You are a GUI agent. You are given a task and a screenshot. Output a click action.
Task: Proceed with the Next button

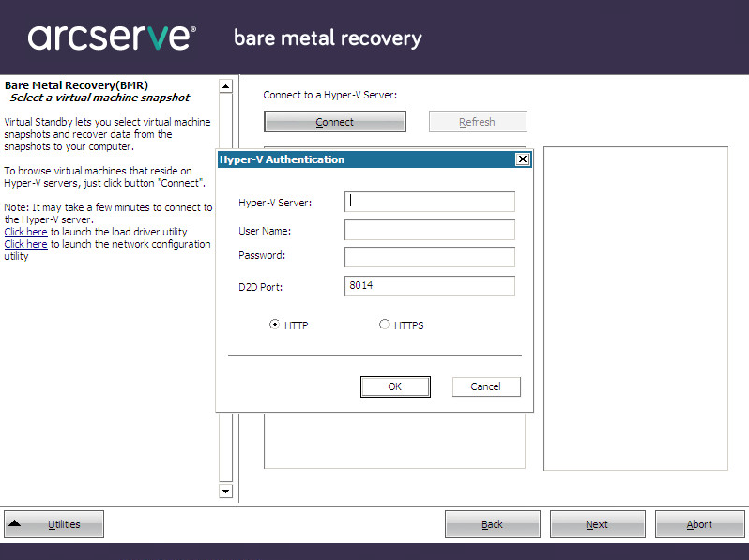click(598, 524)
